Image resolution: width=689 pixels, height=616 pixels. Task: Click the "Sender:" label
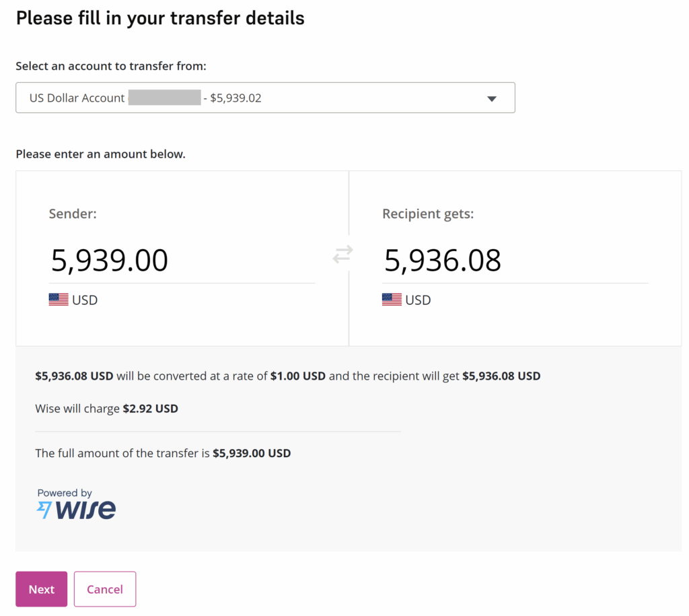coord(73,214)
